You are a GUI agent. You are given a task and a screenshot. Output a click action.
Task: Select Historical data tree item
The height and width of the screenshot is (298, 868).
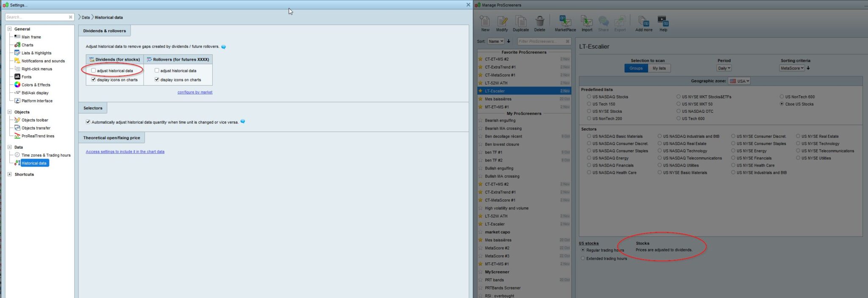pyautogui.click(x=34, y=163)
